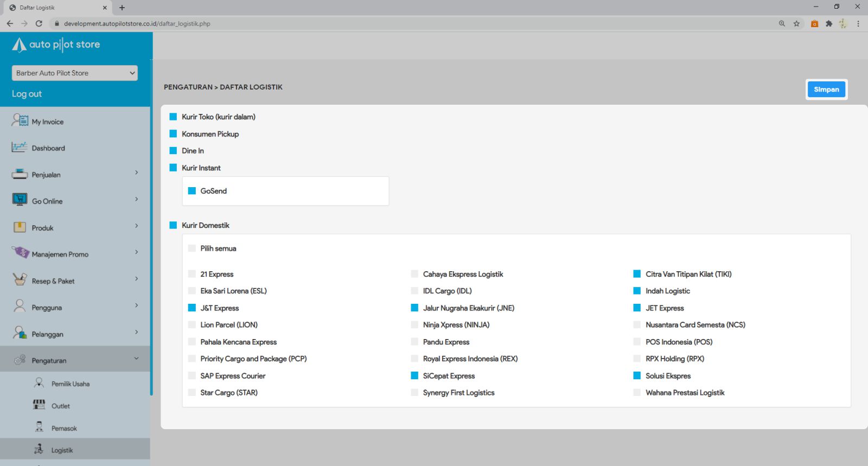Bookmark this page with star icon
The image size is (868, 466).
796,23
